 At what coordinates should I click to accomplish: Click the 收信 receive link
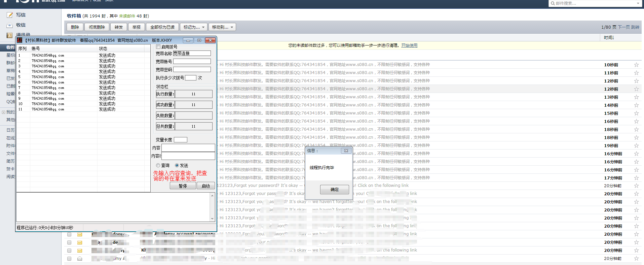coord(21,25)
